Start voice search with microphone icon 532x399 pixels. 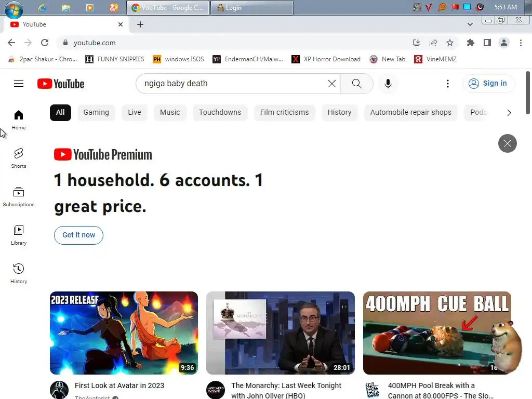pos(388,84)
